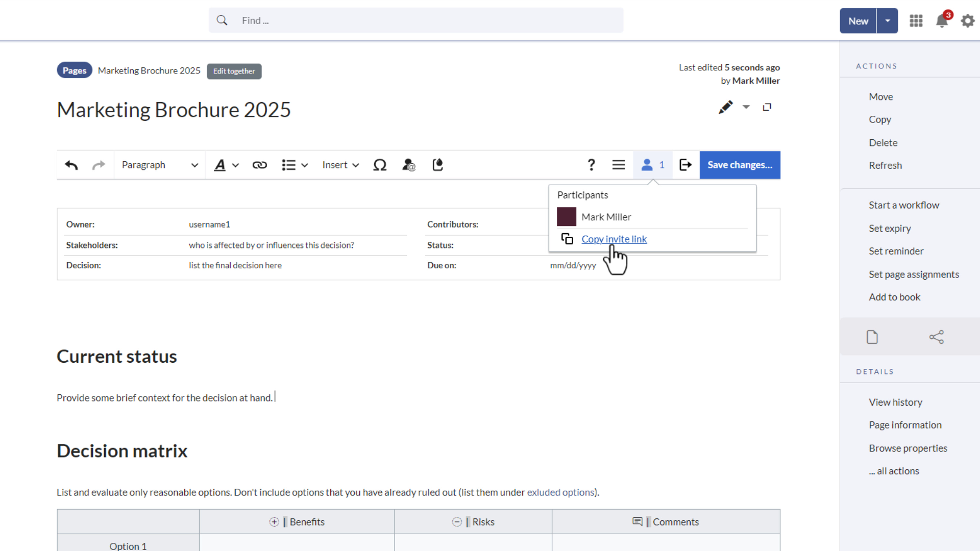Insert a link with the chain icon

[259, 165]
